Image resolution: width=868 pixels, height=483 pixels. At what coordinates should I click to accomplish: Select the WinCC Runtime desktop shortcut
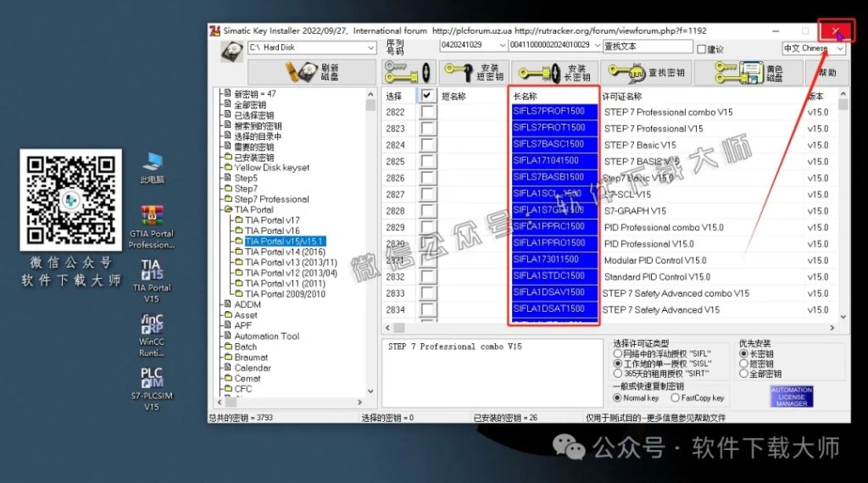point(152,336)
